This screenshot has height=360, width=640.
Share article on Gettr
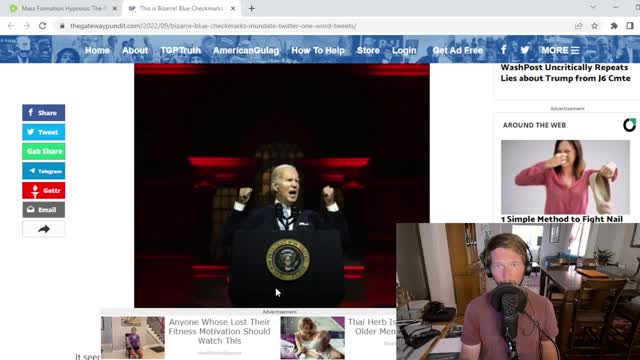pyautogui.click(x=44, y=190)
